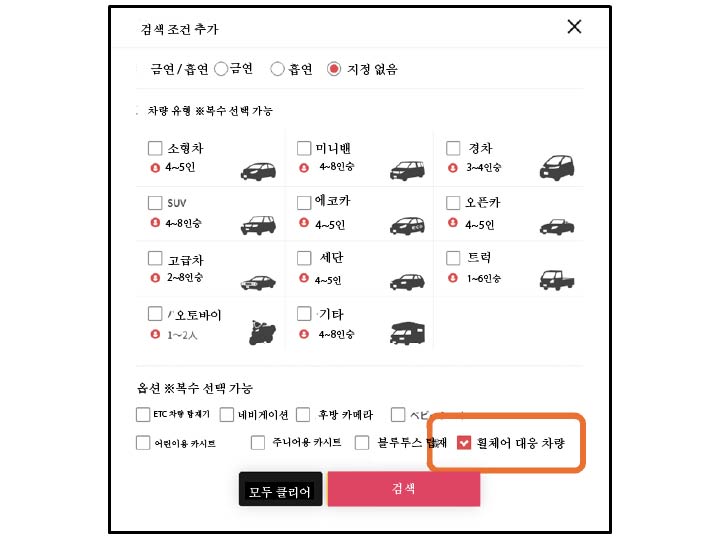The height and width of the screenshot is (540, 720).
Task: Close the 검색 조건 추가 dialog
Action: pyautogui.click(x=574, y=27)
